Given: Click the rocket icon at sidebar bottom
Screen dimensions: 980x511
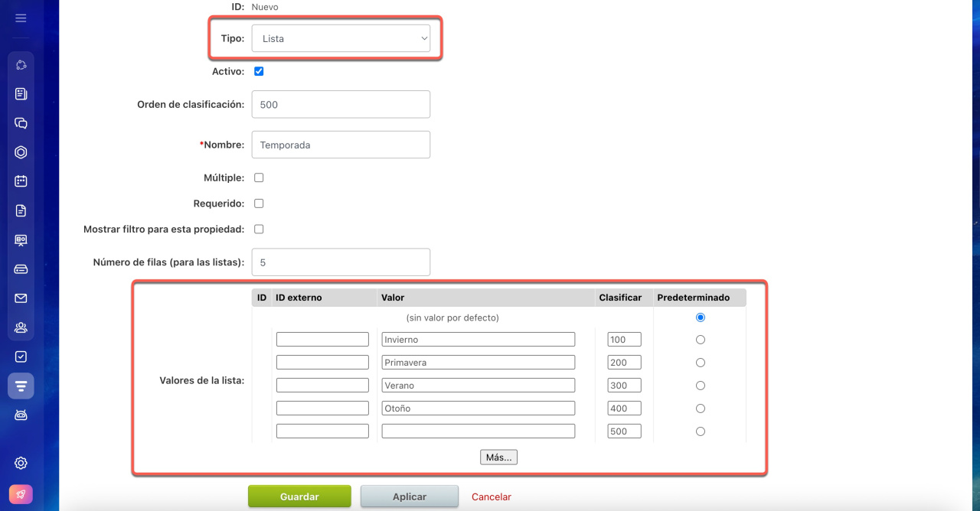Looking at the screenshot, I should click(21, 494).
